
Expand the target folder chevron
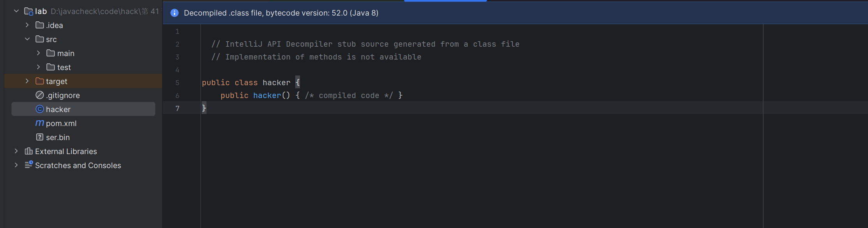(x=27, y=81)
